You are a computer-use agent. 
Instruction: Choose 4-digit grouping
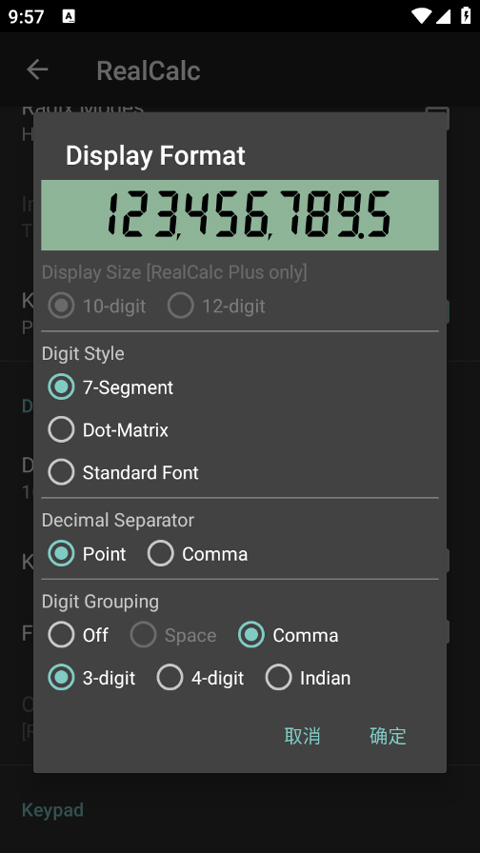(x=200, y=678)
